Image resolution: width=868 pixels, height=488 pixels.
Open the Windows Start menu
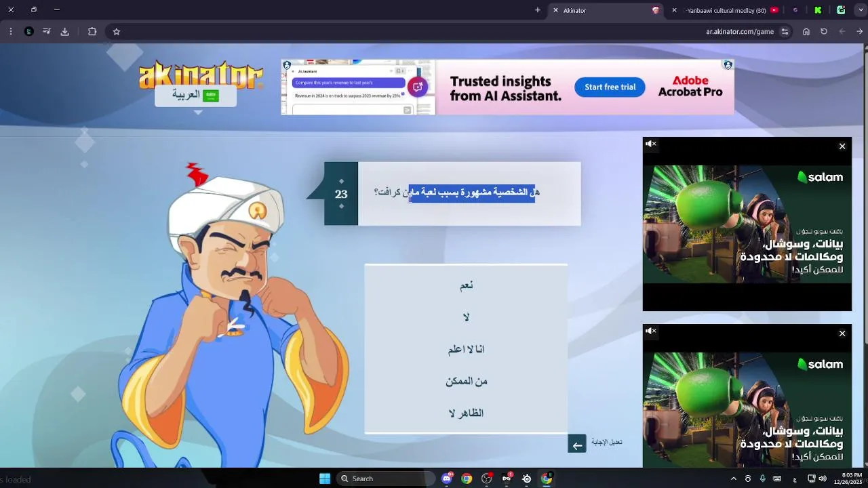click(325, 479)
